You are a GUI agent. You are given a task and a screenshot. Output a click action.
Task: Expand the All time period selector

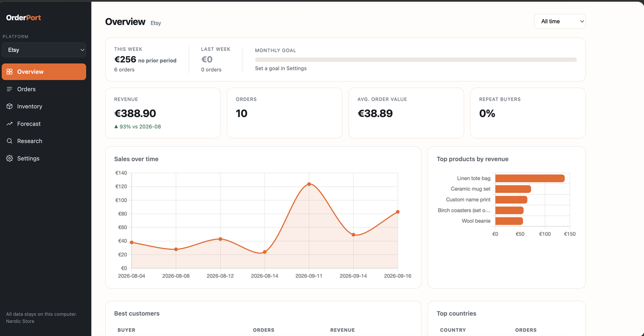tap(560, 21)
